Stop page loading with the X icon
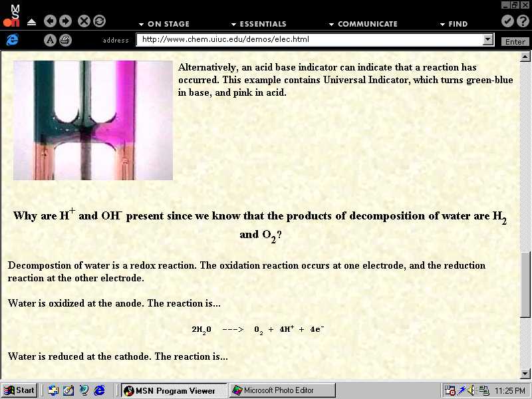The width and height of the screenshot is (532, 399). (x=84, y=21)
